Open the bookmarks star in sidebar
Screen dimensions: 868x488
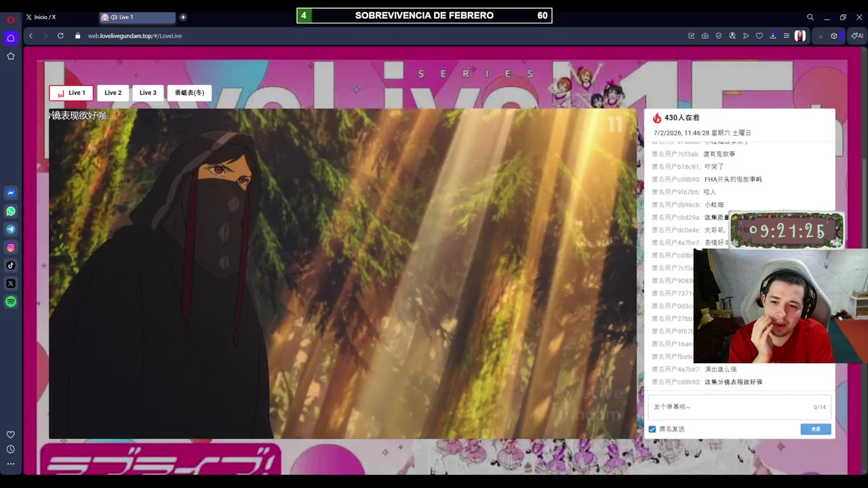pyautogui.click(x=11, y=56)
